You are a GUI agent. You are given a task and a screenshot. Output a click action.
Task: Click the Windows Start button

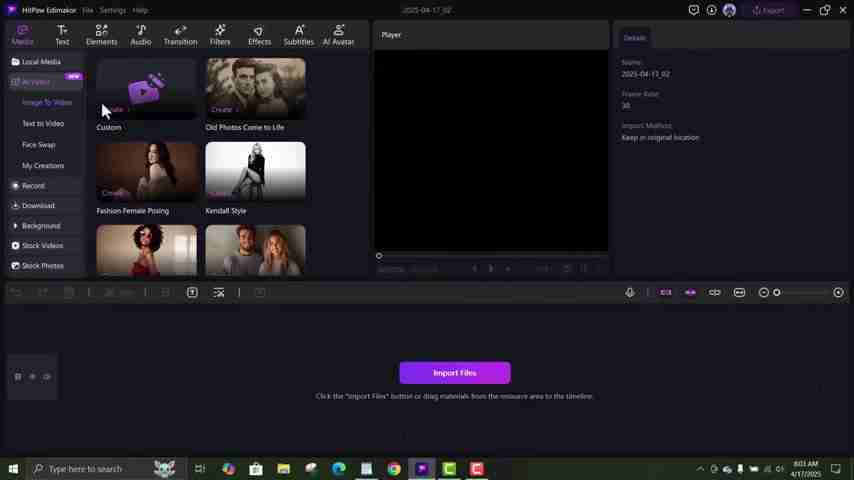point(13,469)
